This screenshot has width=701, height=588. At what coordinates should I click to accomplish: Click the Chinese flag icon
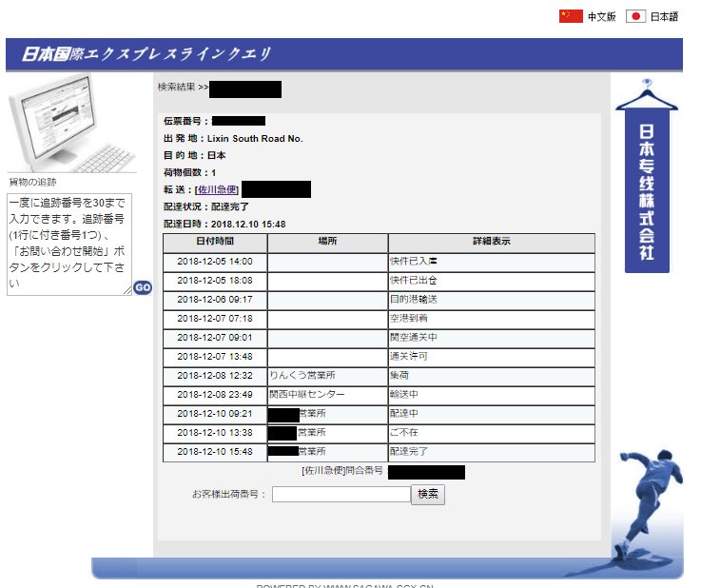point(571,16)
